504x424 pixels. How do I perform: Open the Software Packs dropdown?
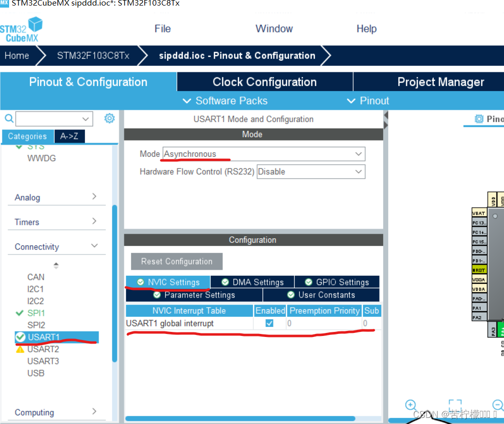pos(225,101)
